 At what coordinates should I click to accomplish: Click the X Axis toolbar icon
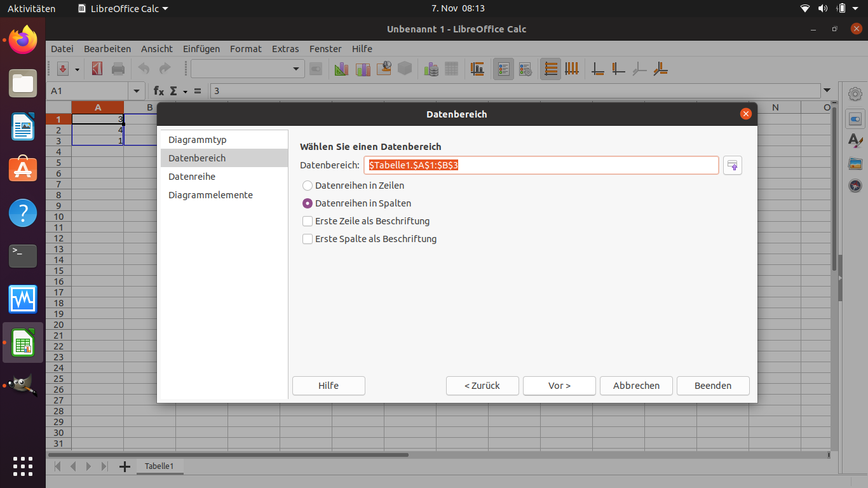598,69
